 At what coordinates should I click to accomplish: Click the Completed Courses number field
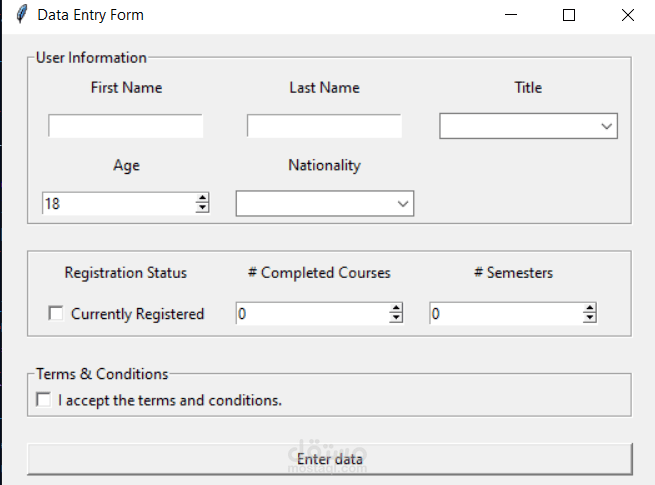[x=312, y=314]
